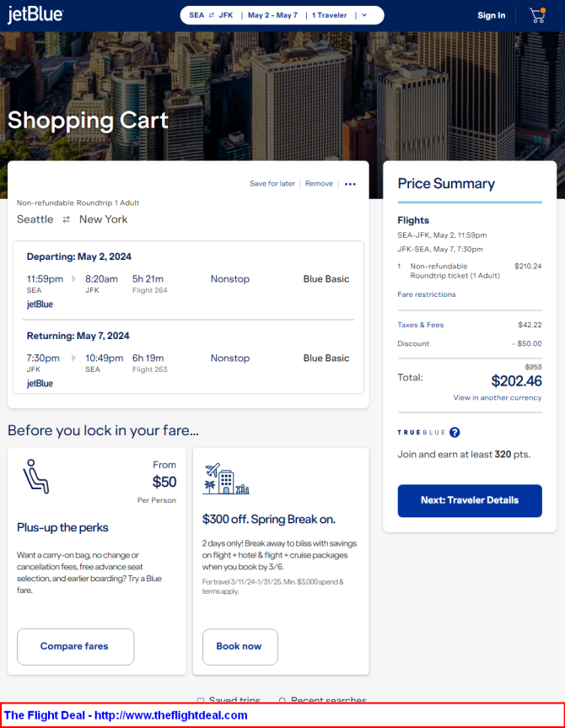
Task: Click Book now button
Action: point(239,646)
